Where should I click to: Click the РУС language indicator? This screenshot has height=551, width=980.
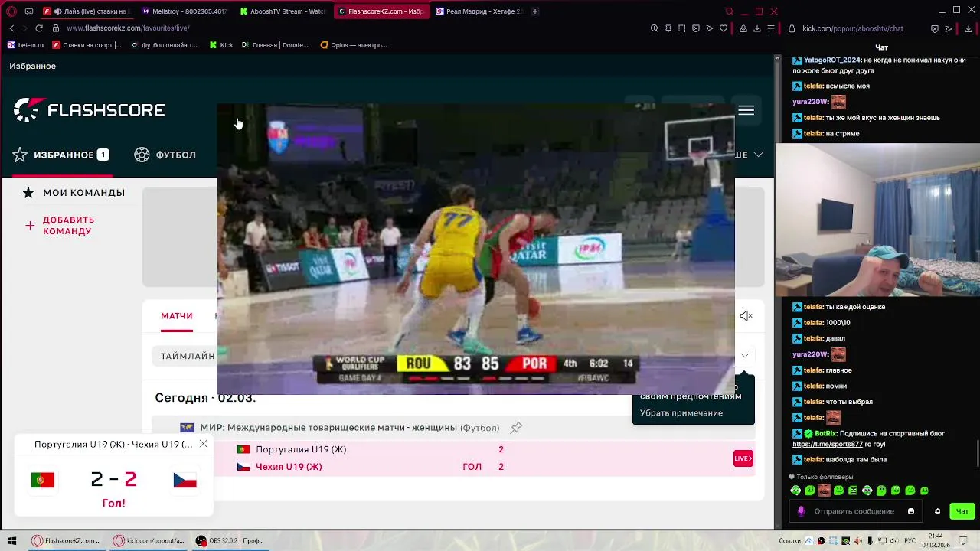point(911,541)
